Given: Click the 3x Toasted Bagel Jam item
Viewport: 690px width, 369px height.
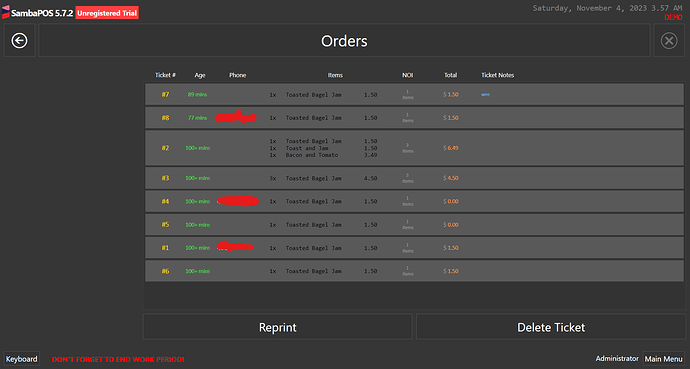Looking at the screenshot, I should (323, 178).
